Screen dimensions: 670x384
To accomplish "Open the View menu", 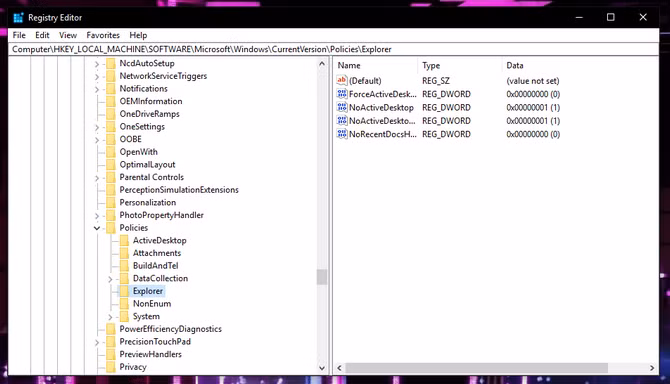I will [x=68, y=35].
